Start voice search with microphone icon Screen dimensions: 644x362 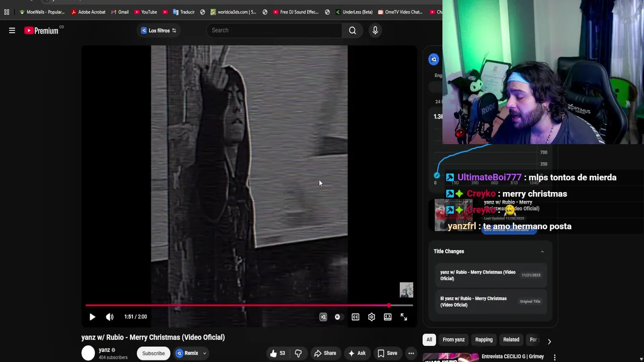(x=375, y=31)
